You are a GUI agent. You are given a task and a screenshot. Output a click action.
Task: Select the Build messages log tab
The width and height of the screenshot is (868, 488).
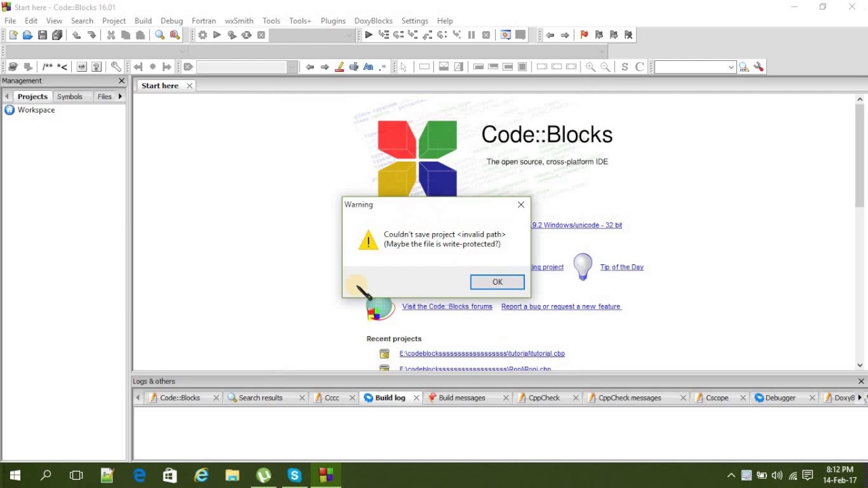[x=462, y=398]
